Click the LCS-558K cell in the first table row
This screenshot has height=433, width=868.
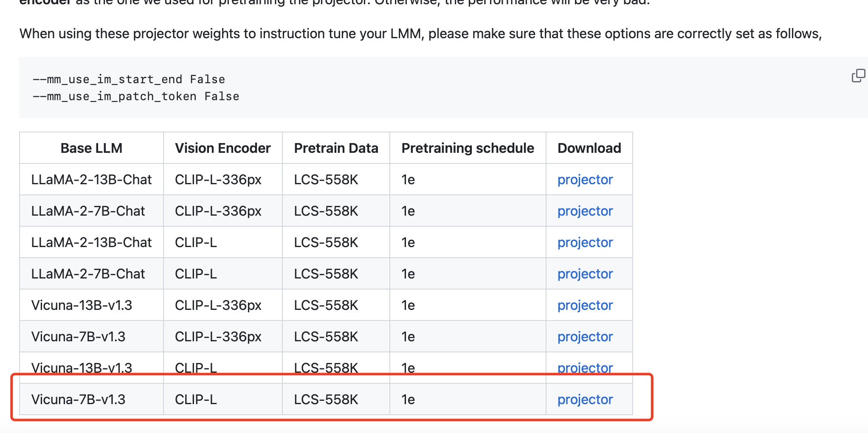326,180
